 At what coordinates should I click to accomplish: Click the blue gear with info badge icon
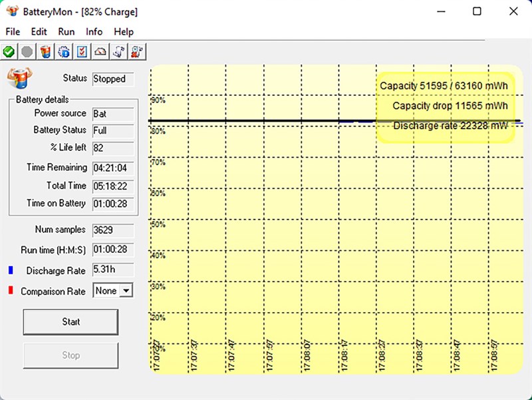coord(64,51)
